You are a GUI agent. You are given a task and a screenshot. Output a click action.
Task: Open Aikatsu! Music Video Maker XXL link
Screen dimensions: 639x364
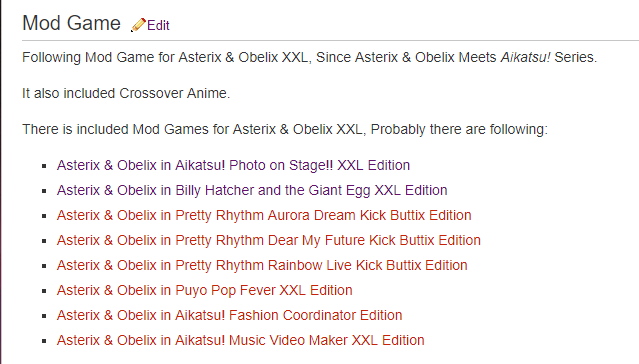click(x=240, y=340)
